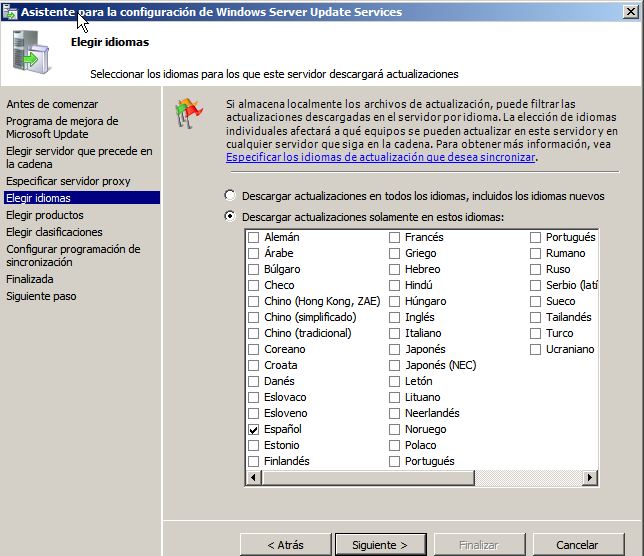Enable the Inglés language checkbox

(x=394, y=317)
